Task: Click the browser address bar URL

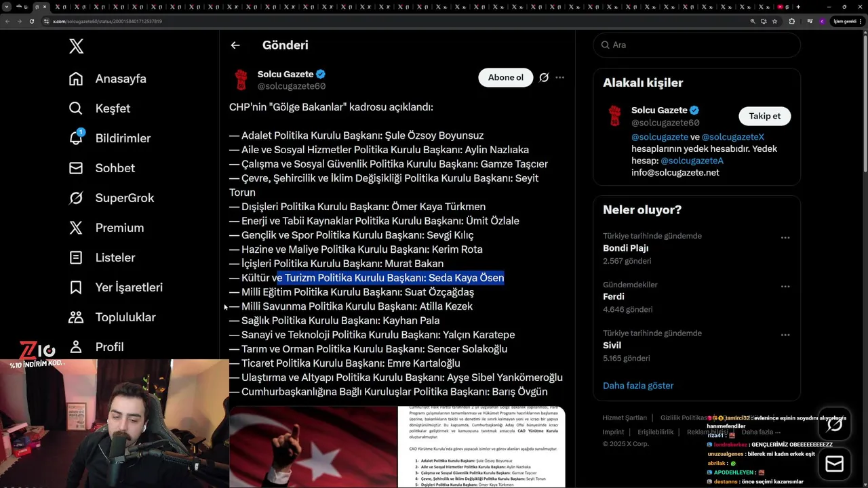Action: [x=107, y=21]
